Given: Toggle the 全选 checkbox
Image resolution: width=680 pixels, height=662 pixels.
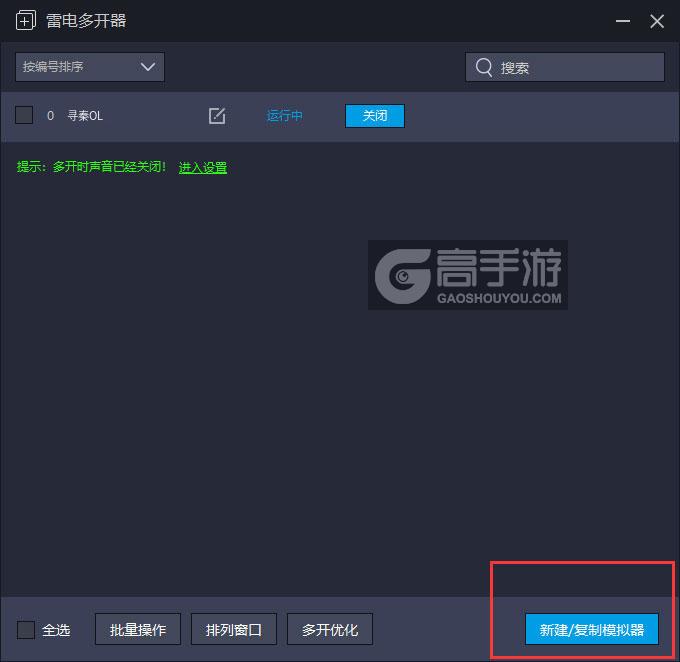Looking at the screenshot, I should tap(26, 629).
